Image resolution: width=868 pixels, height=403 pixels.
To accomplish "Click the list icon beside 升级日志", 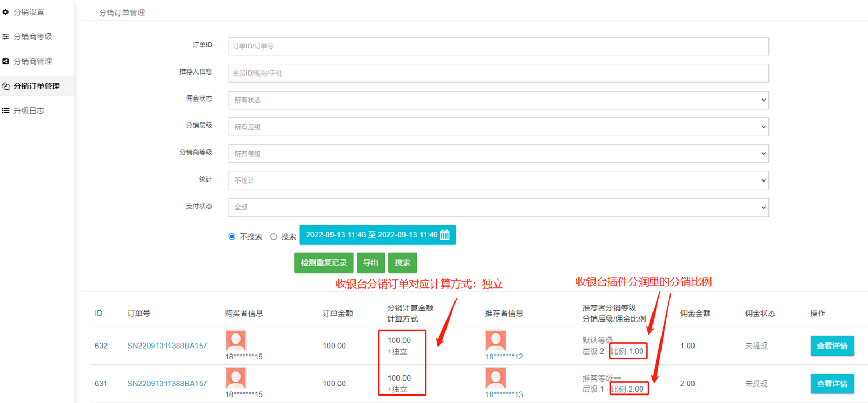I will (x=6, y=111).
